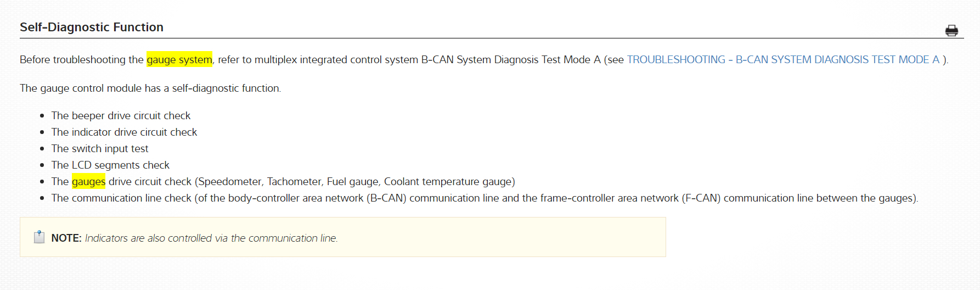The height and width of the screenshot is (290, 980).
Task: Click the "(F-CAN)" abbreviation text
Action: 701,198
